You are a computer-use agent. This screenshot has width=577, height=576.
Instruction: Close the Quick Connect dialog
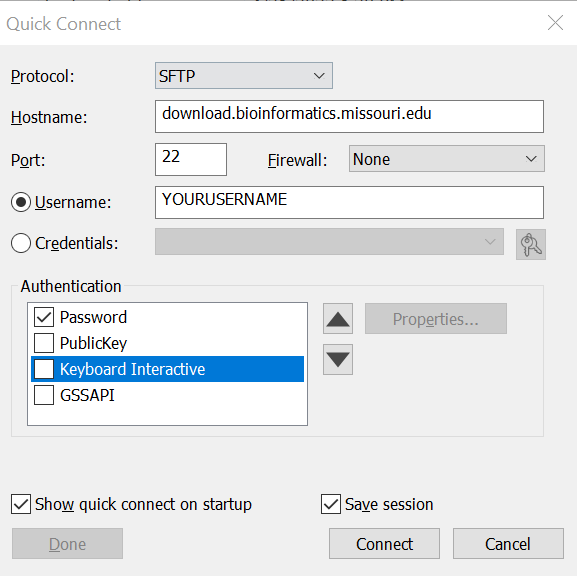click(x=555, y=23)
